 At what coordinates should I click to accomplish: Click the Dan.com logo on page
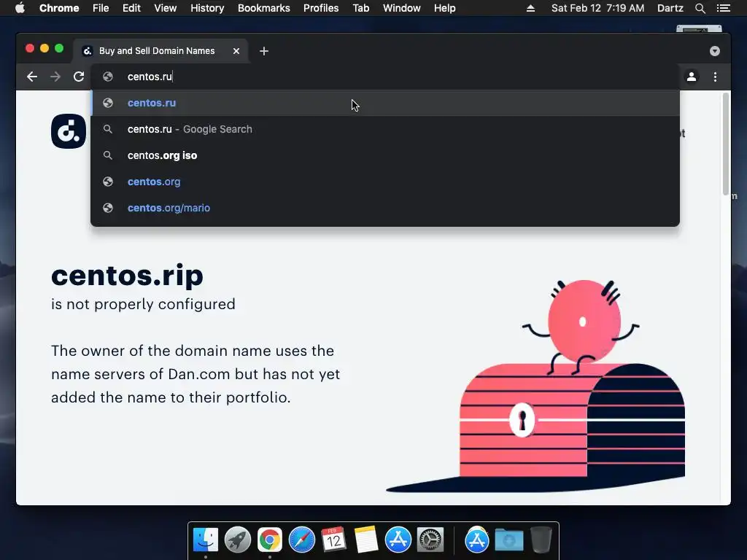tap(69, 131)
